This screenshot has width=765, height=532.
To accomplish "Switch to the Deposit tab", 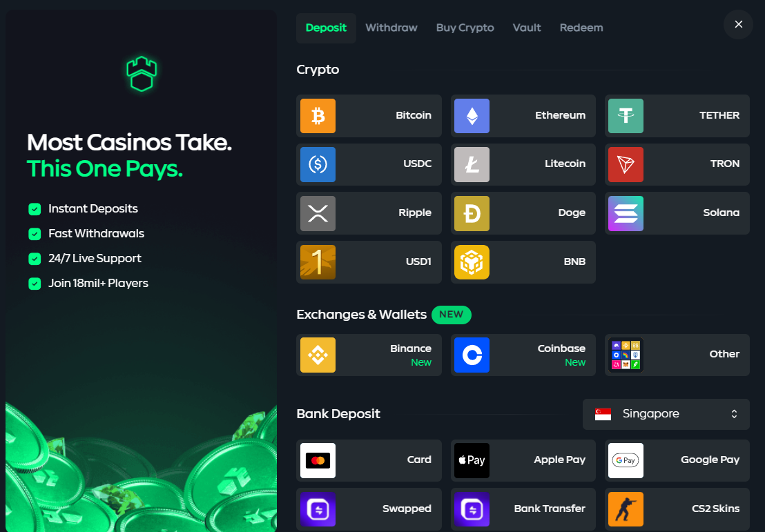I will [326, 28].
